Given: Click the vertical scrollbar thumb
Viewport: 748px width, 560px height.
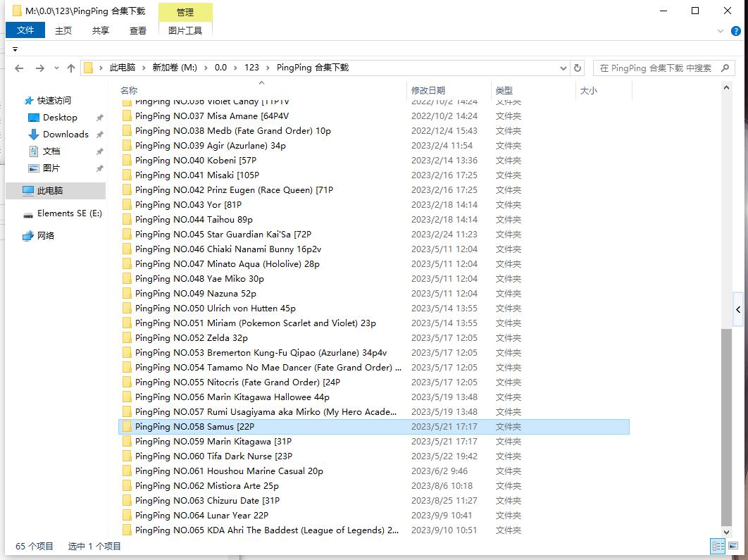Looking at the screenshot, I should click(x=726, y=427).
